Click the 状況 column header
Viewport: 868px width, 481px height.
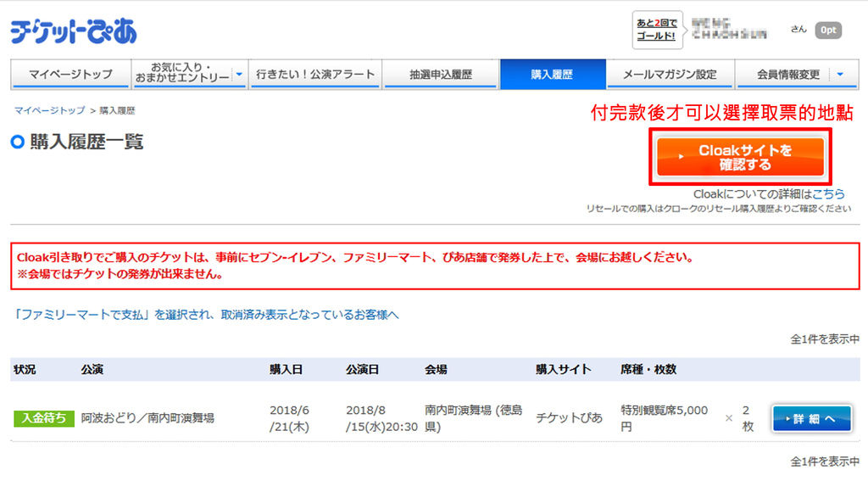point(25,370)
